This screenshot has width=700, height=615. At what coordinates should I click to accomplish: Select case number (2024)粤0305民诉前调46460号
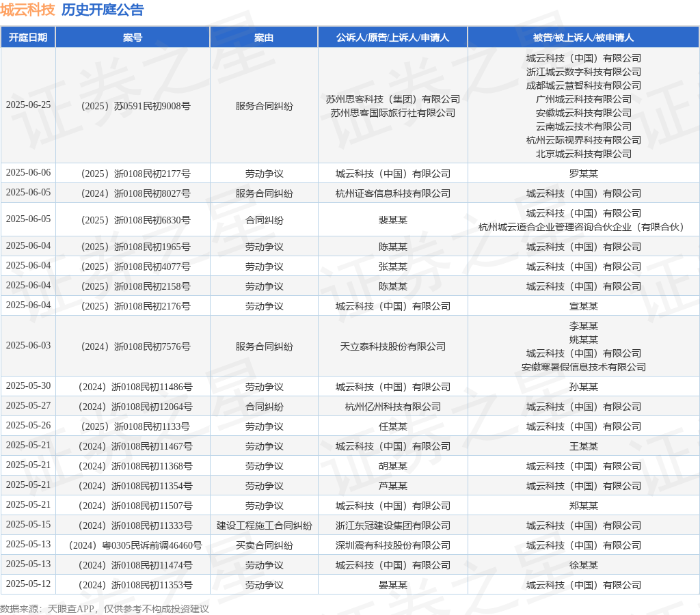point(133,545)
